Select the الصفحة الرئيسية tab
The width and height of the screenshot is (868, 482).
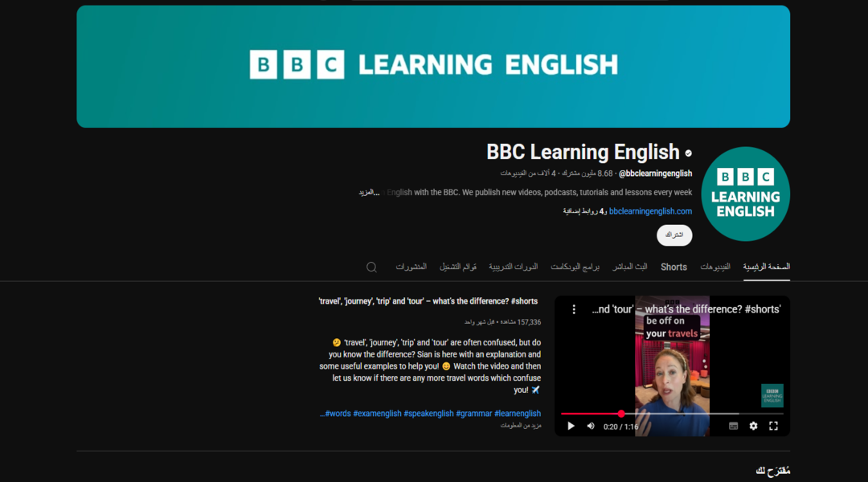[767, 268]
